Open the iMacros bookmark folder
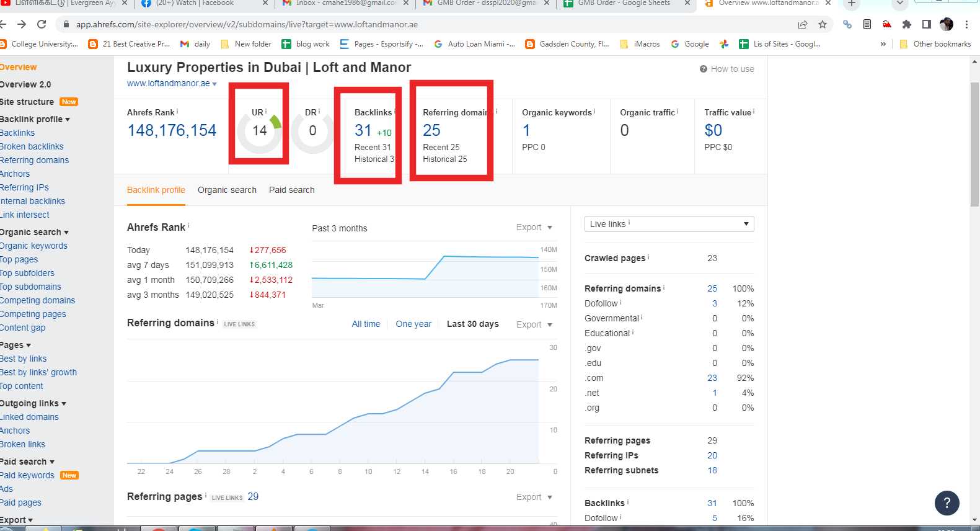The height and width of the screenshot is (531, 980). coord(640,44)
